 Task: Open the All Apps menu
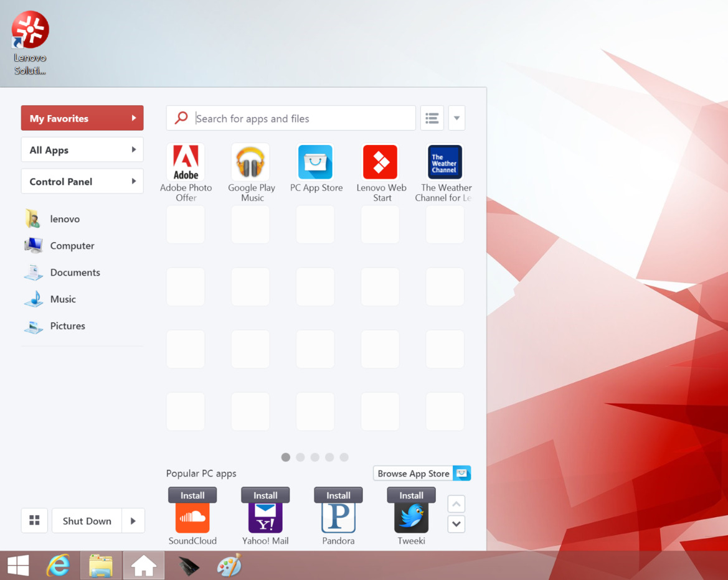pos(82,149)
